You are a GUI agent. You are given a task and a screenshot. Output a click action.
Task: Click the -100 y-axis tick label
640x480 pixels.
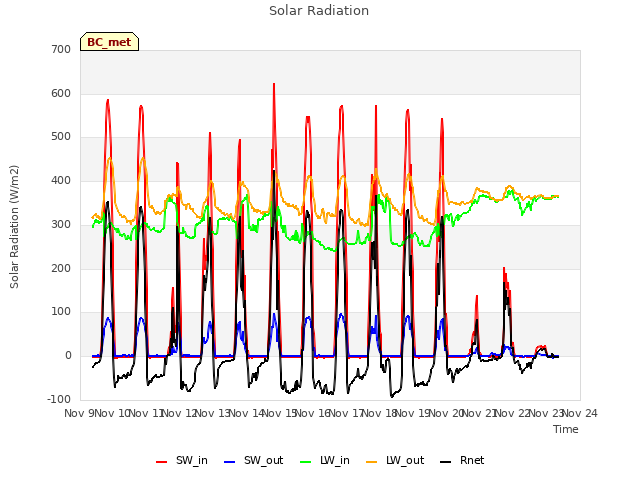[x=59, y=399]
